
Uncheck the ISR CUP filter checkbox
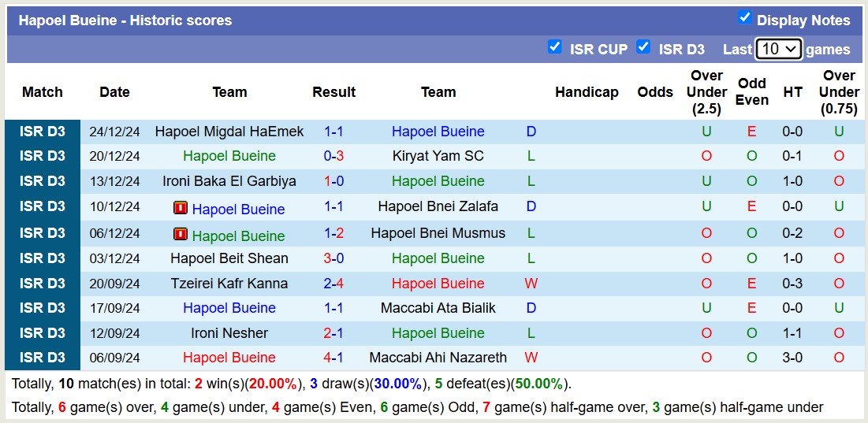[555, 47]
